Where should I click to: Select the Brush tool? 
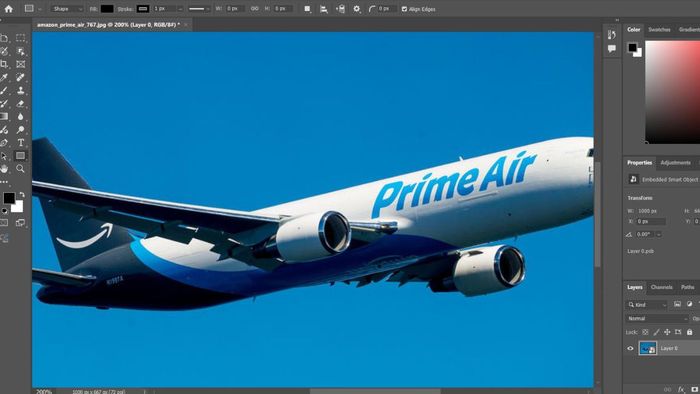4,91
